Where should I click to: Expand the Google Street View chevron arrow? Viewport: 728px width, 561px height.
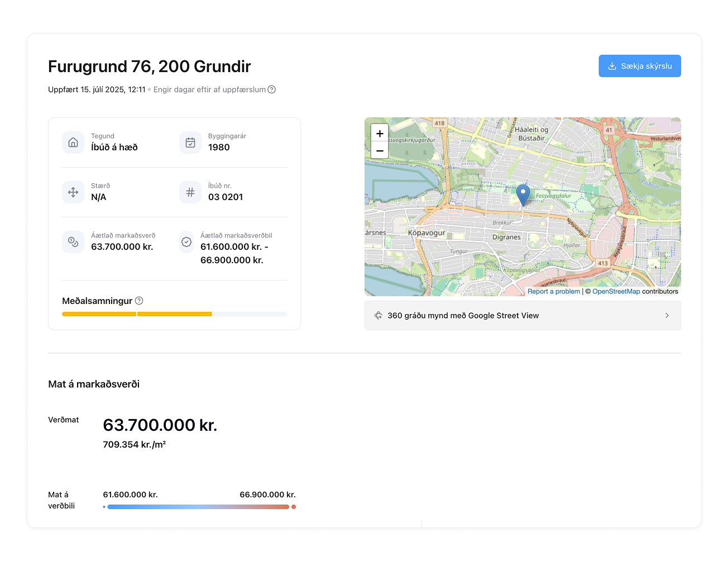(x=667, y=316)
